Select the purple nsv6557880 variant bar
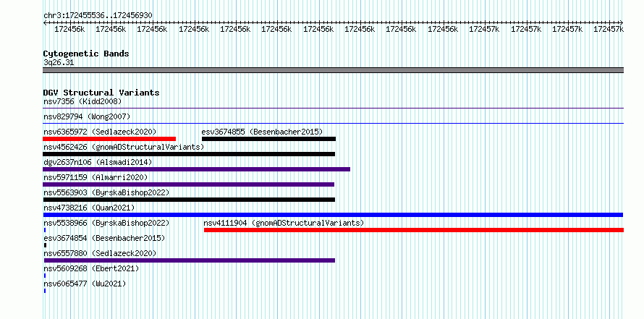 [x=190, y=260]
